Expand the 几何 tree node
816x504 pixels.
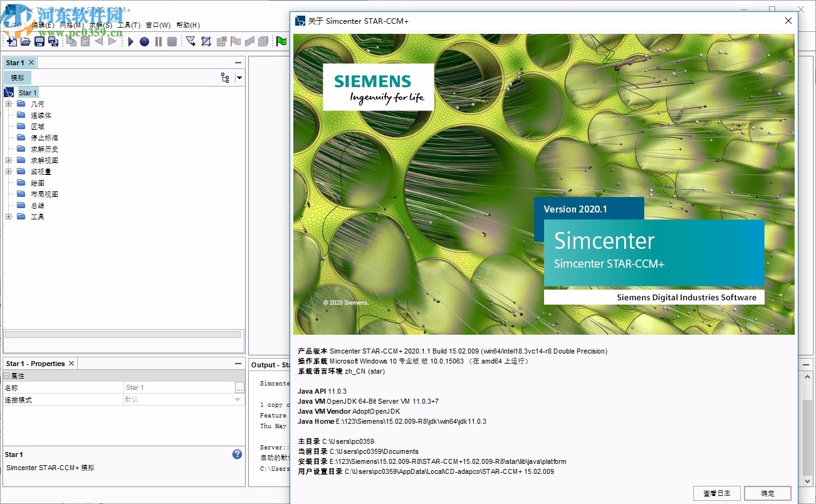point(9,104)
